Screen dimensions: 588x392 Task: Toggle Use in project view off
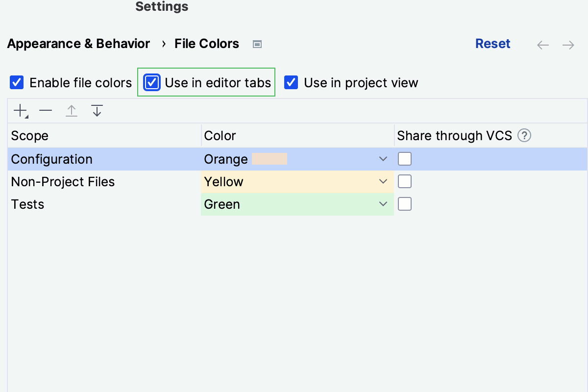click(x=291, y=82)
